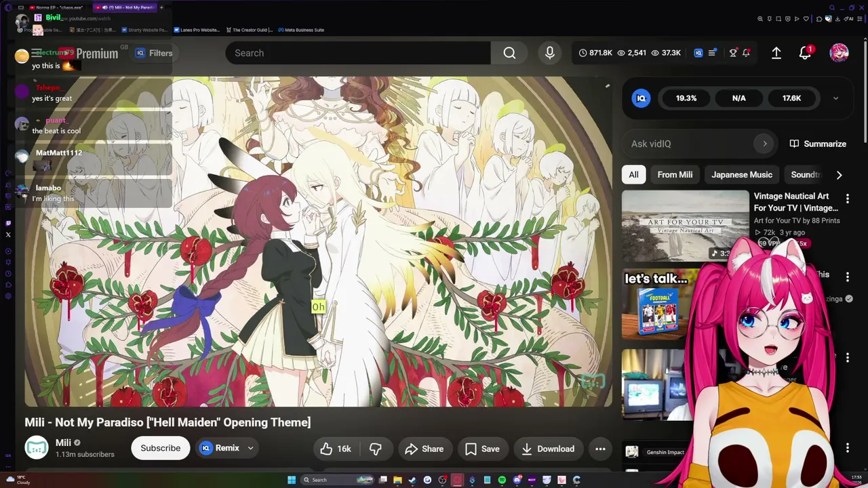Screen dimensions: 868x488
Task: Select the N/A score pill
Action: [x=739, y=98]
